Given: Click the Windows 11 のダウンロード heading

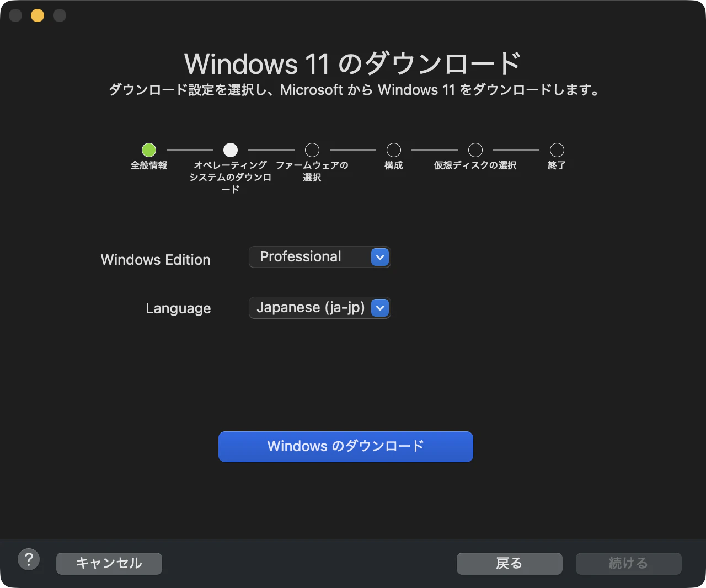Looking at the screenshot, I should (x=353, y=63).
